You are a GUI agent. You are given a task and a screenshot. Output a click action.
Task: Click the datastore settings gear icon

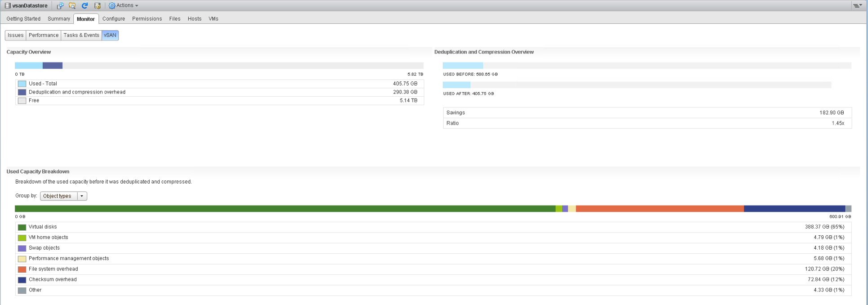click(97, 6)
